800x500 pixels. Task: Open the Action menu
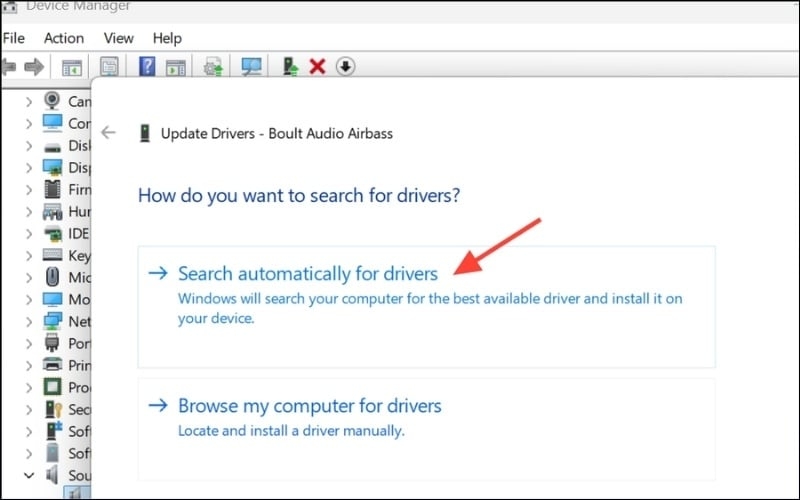[64, 38]
